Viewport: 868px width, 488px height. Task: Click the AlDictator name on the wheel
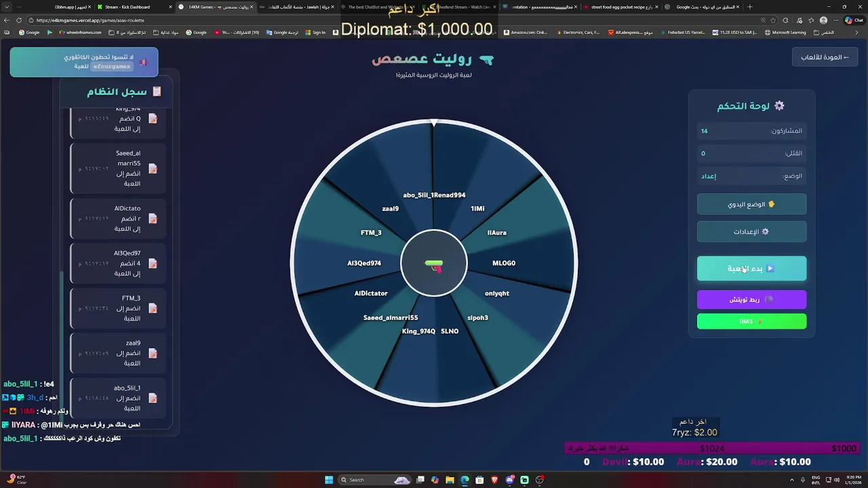pos(371,293)
